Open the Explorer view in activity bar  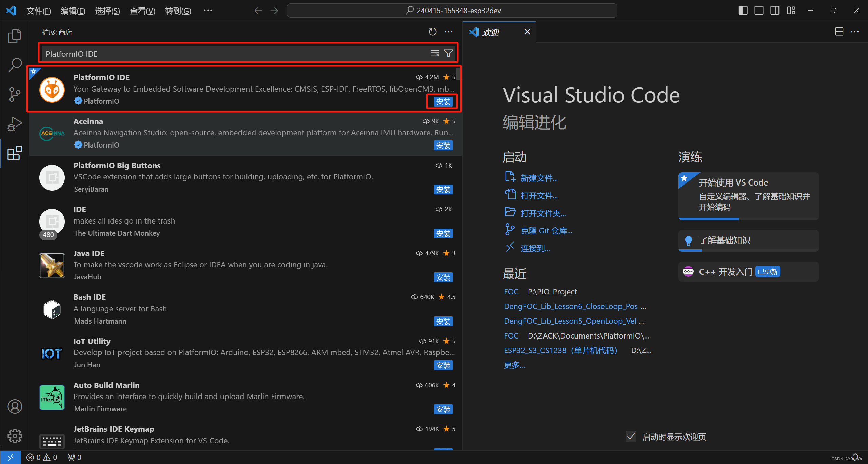tap(15, 36)
